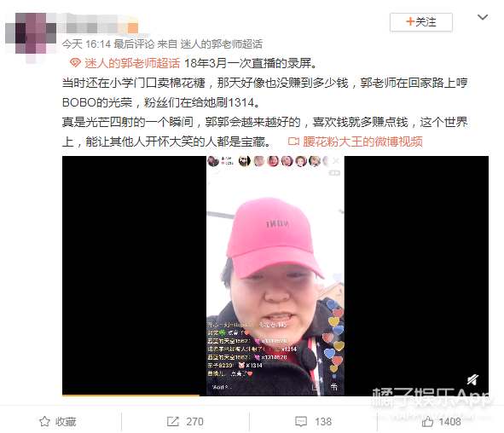Image resolution: width=504 pixels, height=433 pixels.
Task: Click the 关注 follow button
Action: (x=421, y=22)
